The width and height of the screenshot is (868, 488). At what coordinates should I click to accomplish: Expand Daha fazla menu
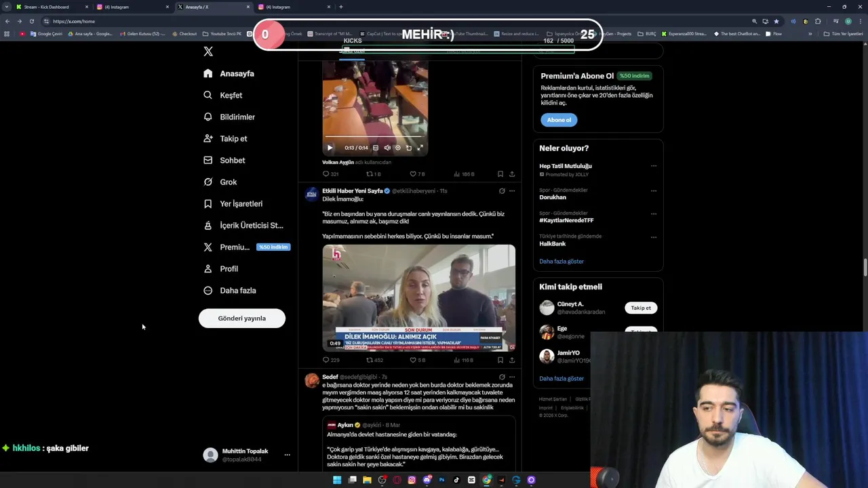229,290
